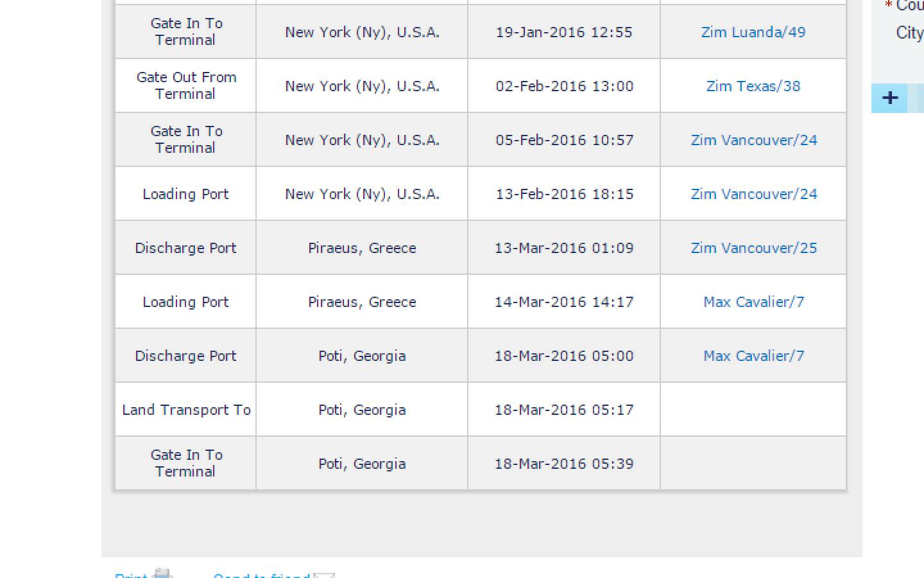Open Max Cavalier/7 link in Piraeus row

753,302
